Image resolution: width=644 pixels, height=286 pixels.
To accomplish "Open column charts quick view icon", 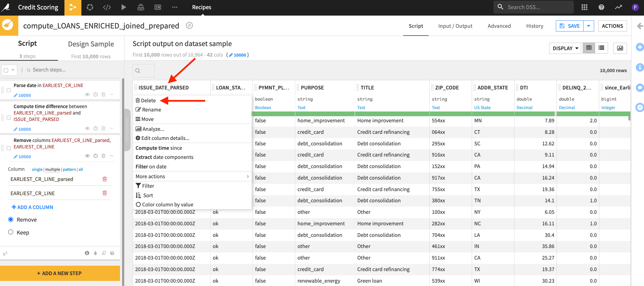I will 620,48.
